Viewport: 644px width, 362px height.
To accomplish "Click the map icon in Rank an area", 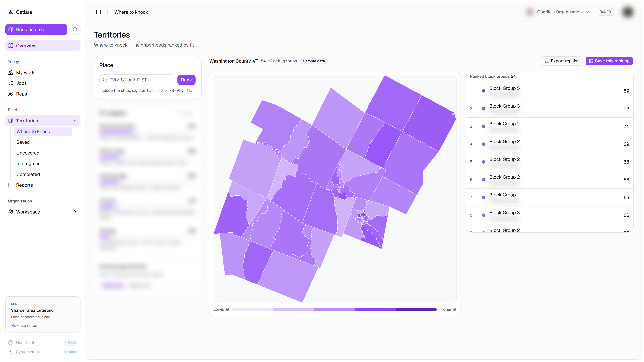I will coord(11,29).
